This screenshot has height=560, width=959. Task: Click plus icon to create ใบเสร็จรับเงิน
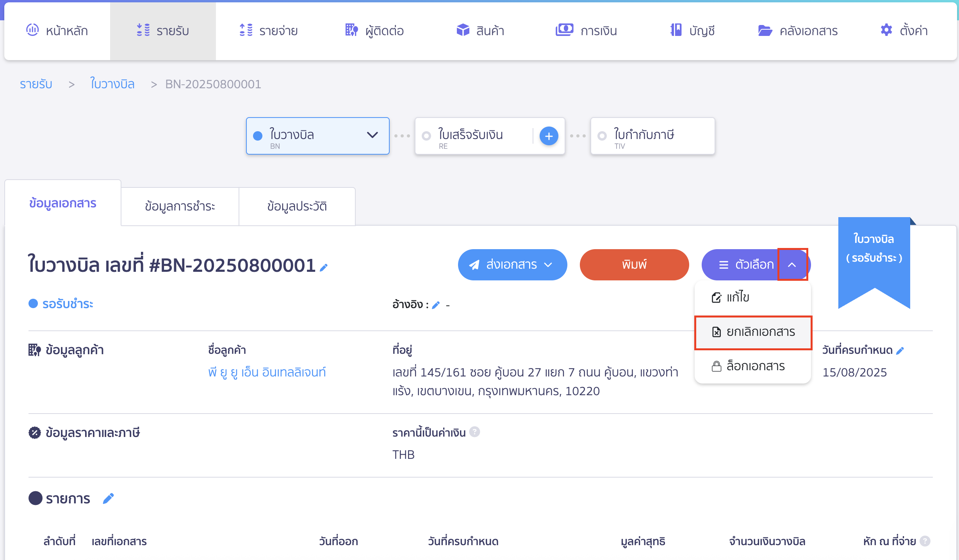(549, 136)
